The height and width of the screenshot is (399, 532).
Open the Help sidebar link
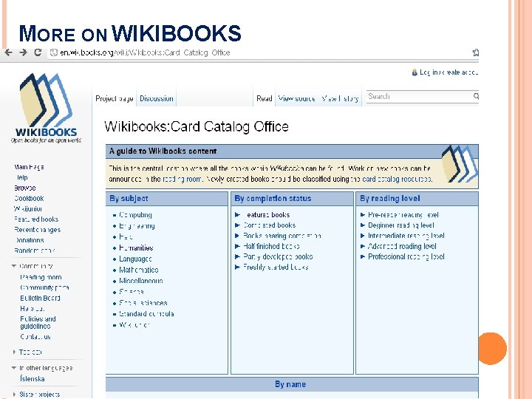click(x=22, y=177)
